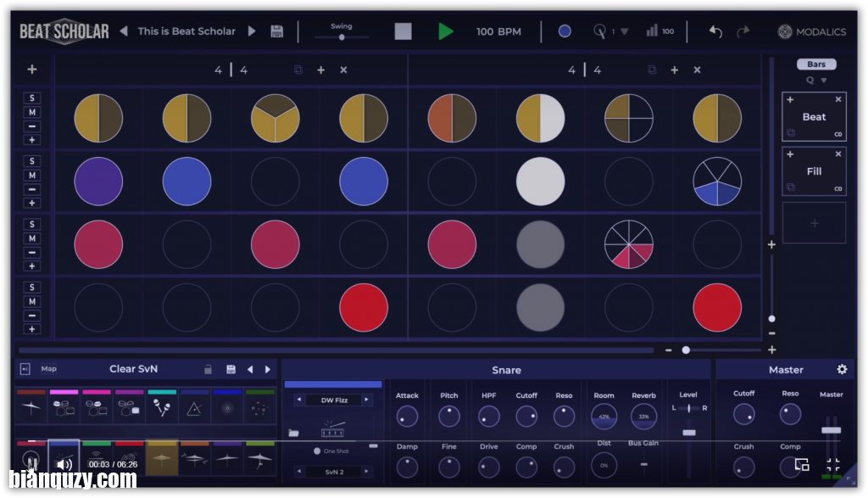Remove the first bar using its X

point(344,70)
